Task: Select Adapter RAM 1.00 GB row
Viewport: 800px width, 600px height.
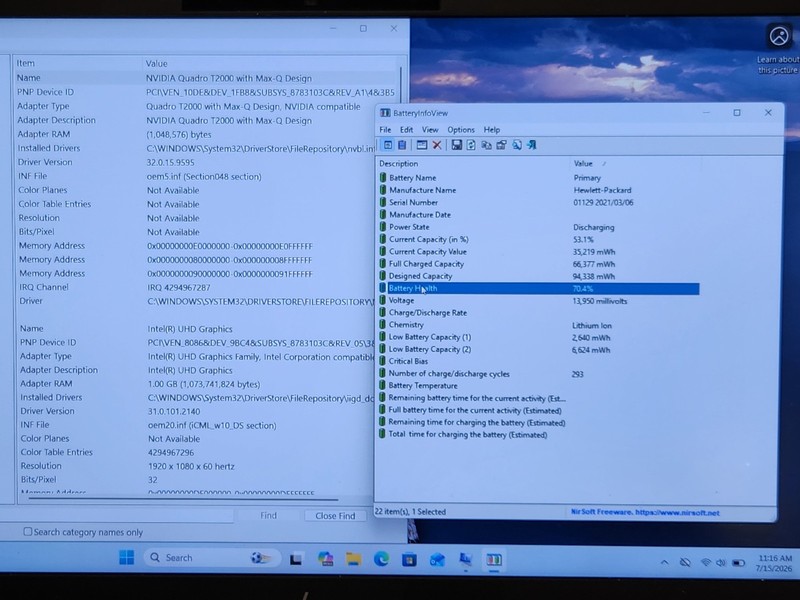Action: pyautogui.click(x=196, y=384)
